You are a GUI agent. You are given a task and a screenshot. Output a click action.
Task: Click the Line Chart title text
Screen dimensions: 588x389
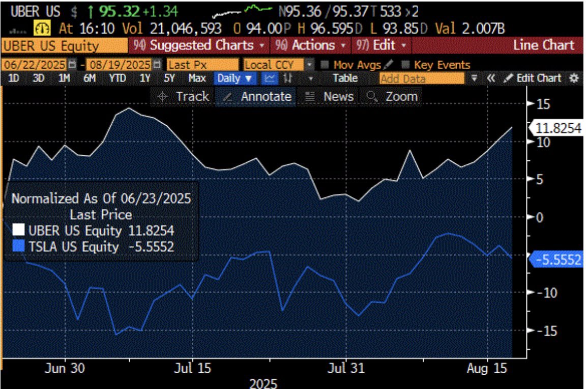click(x=543, y=45)
